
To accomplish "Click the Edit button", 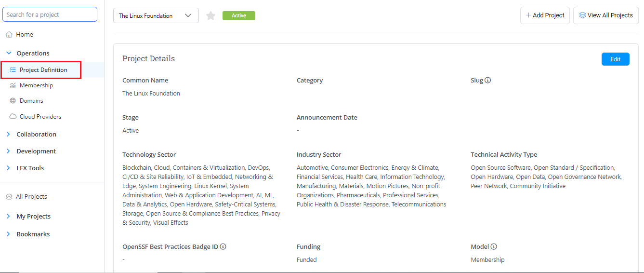I will tap(615, 59).
